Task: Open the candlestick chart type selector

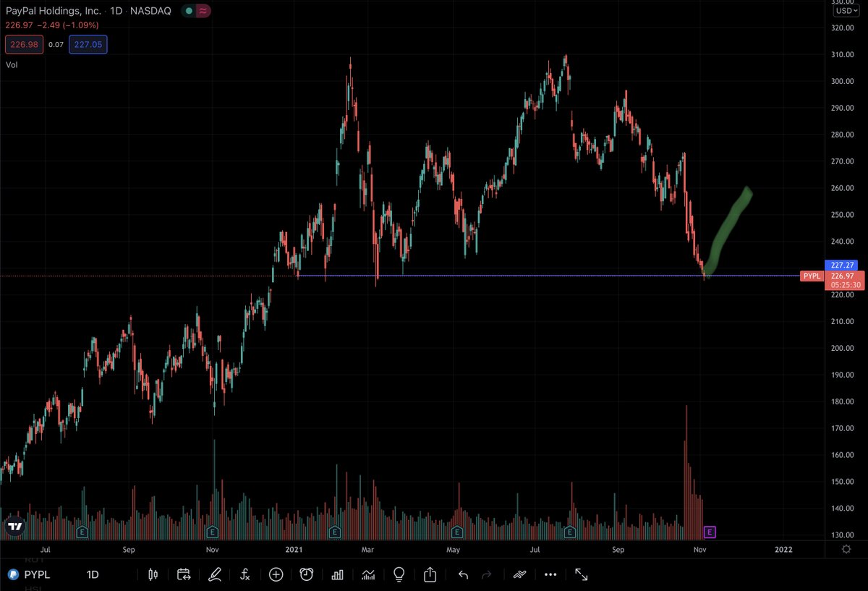Action: (x=153, y=575)
